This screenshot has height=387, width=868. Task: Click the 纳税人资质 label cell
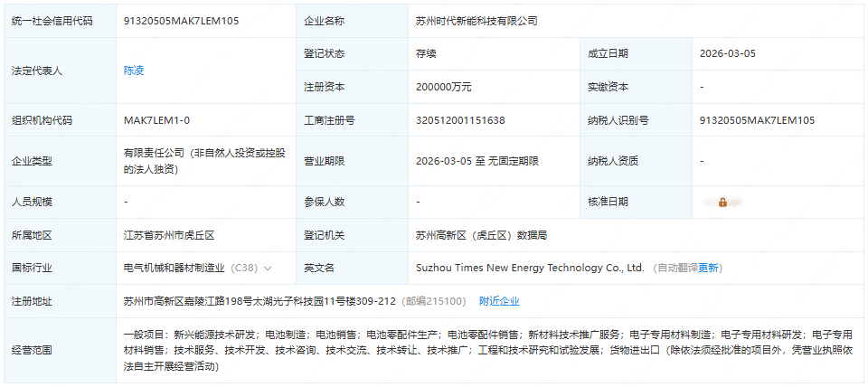(636, 161)
